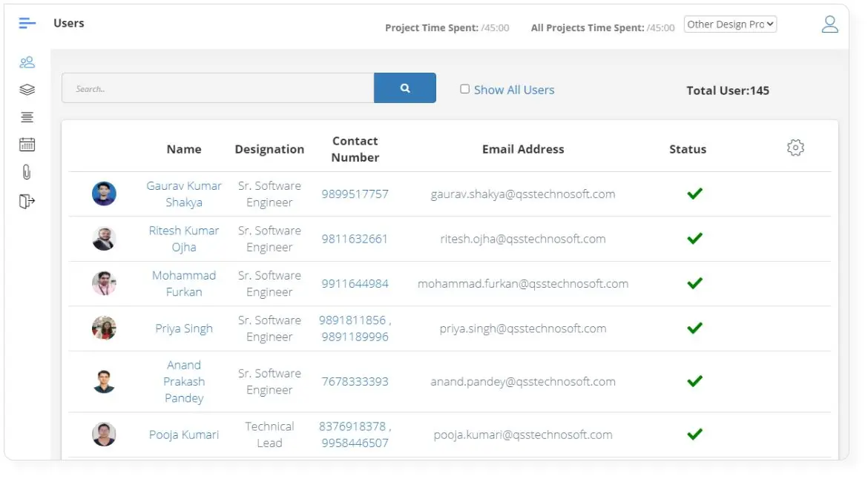Image resolution: width=868 pixels, height=479 pixels.
Task: Click Project Time Spent label
Action: [431, 27]
